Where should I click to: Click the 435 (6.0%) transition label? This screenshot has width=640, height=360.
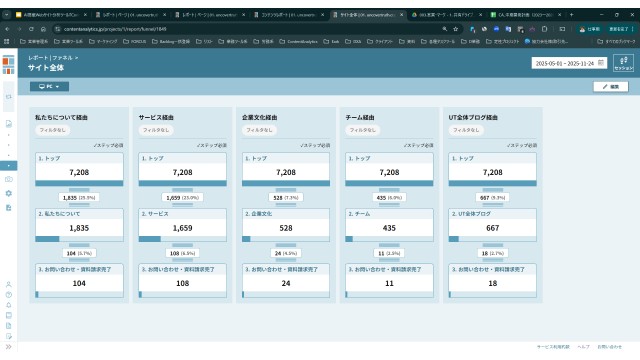pos(389,198)
